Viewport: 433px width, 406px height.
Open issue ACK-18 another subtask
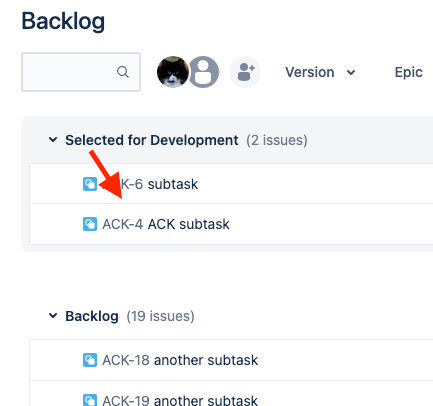(180, 360)
